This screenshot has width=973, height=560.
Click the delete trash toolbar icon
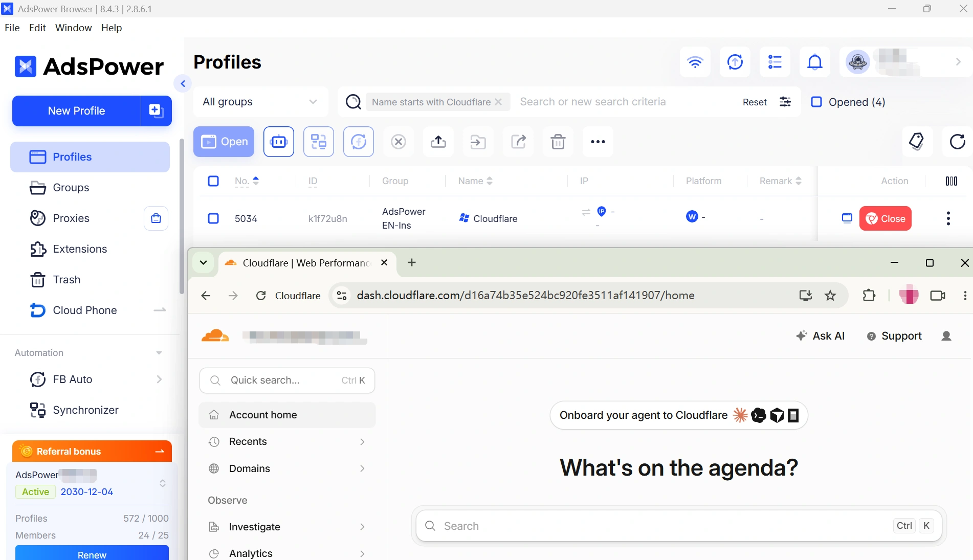point(558,142)
